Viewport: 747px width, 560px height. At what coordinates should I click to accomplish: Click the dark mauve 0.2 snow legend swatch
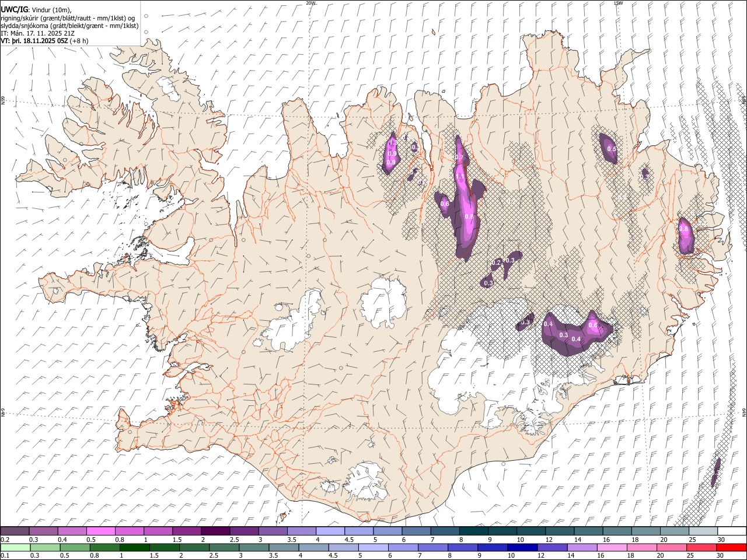pos(15,531)
